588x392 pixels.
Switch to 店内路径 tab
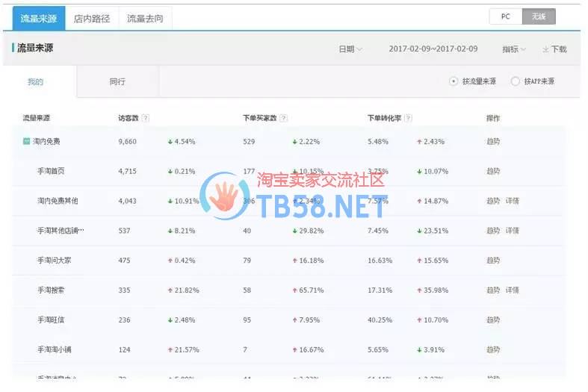pos(92,18)
